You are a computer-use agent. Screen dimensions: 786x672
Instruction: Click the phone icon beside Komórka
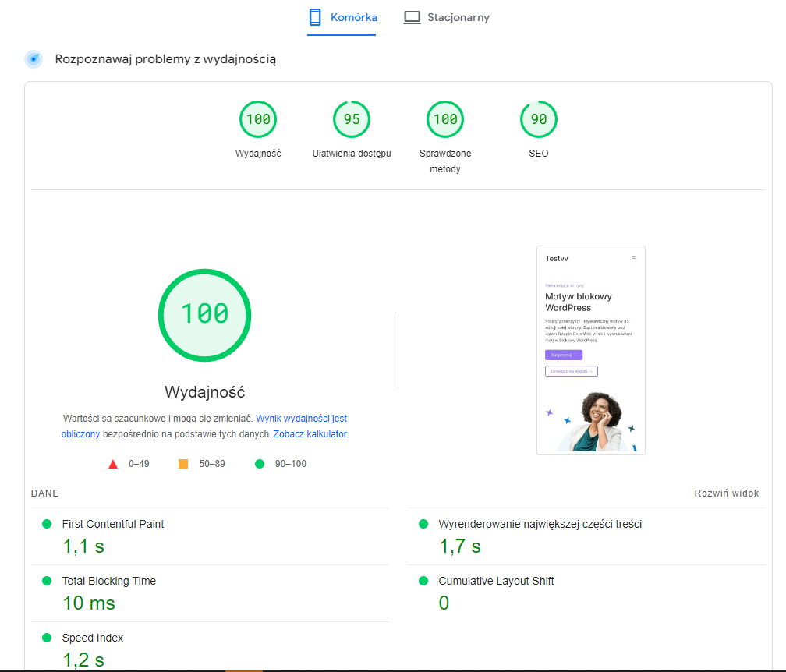coord(314,16)
